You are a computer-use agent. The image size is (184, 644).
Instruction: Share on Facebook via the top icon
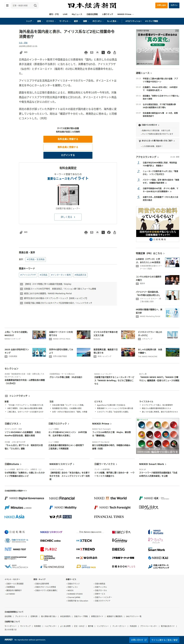pos(109,52)
